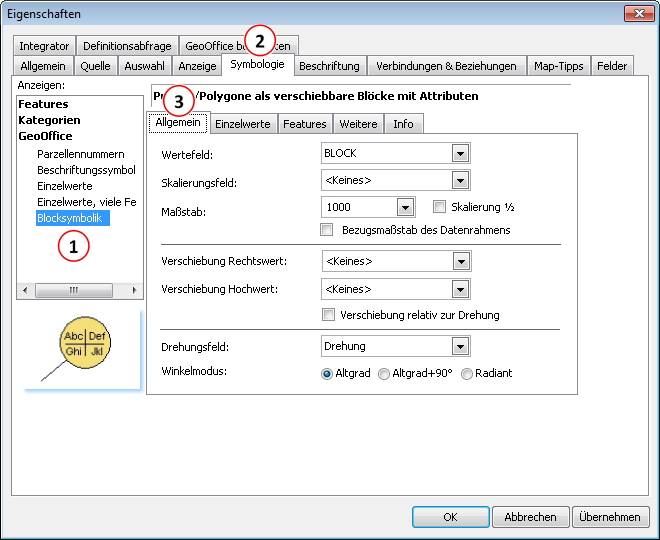Screen dimensions: 660x540
Task: Select the Altgrad+90° radio button
Action: (x=384, y=373)
